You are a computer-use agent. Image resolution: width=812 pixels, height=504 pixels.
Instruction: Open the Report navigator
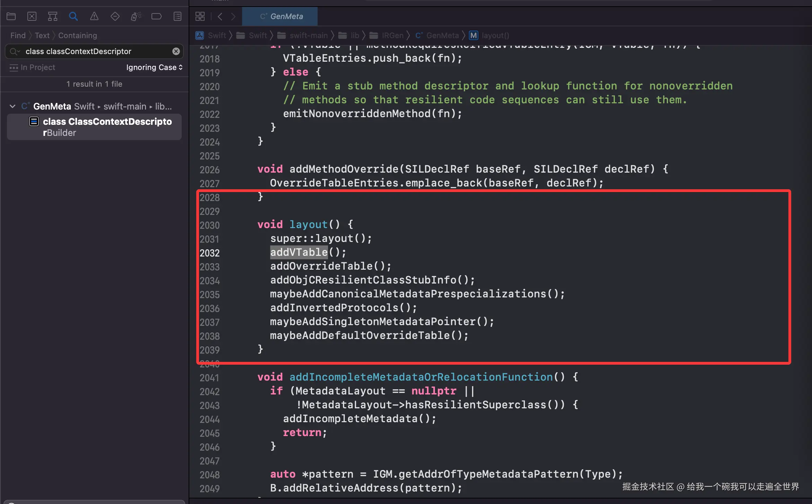coord(177,16)
